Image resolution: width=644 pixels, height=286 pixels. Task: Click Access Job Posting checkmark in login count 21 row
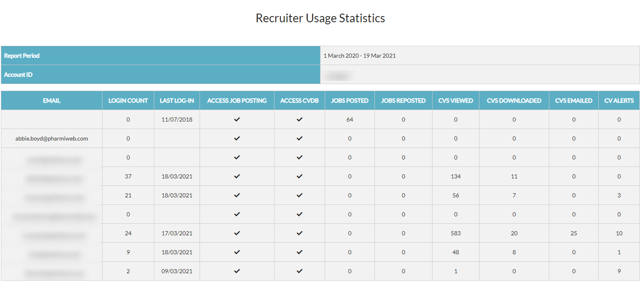point(237,195)
